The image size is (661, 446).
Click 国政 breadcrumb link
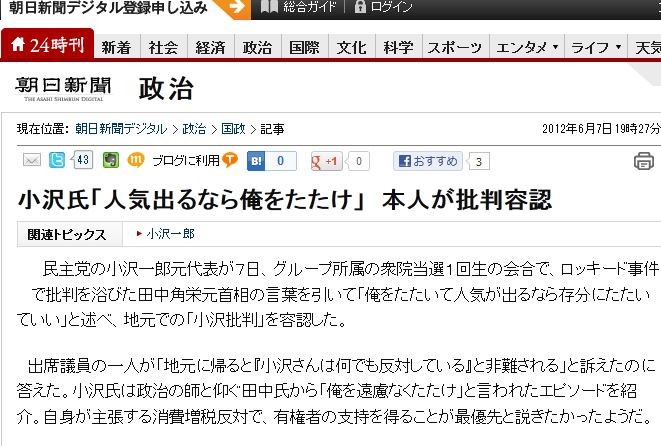tap(233, 129)
